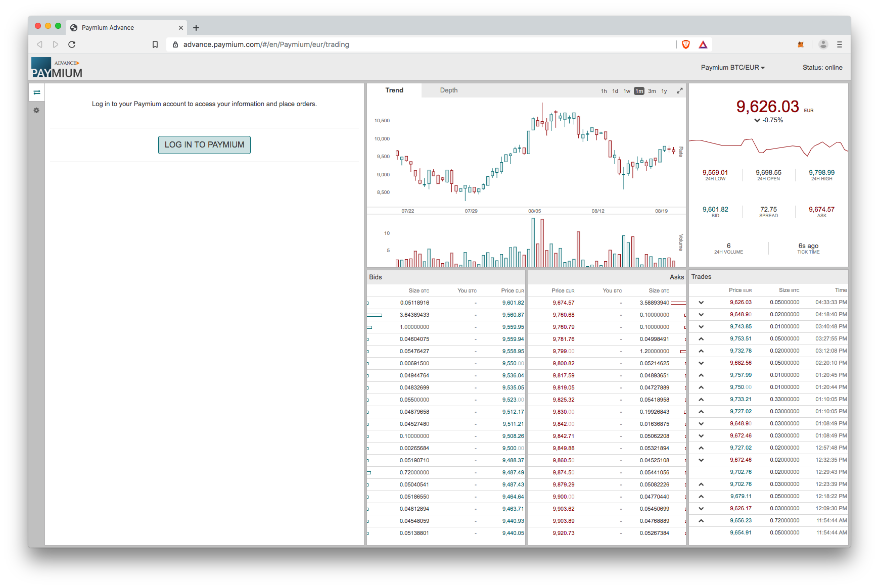Select the ask row priced 9,799.00

(607, 351)
